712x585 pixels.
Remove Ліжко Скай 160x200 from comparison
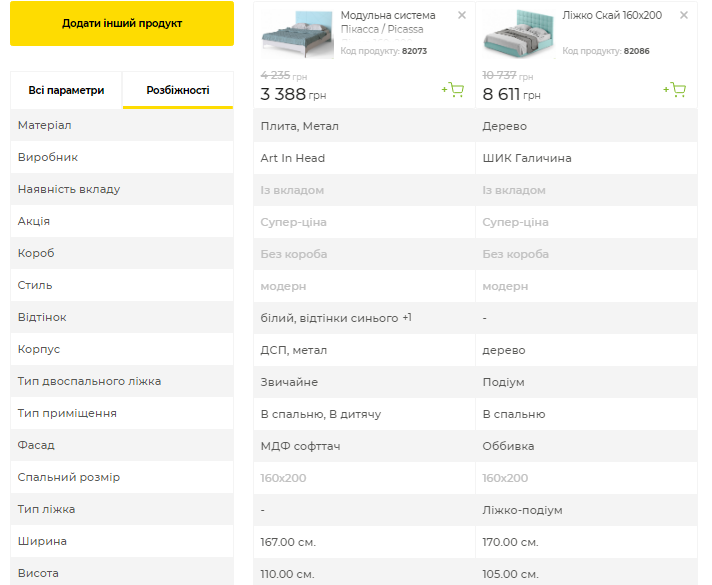tap(684, 15)
